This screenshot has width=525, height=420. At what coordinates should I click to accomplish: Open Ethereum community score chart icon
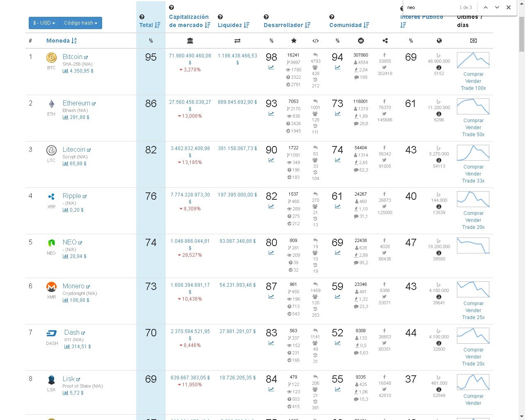tap(337, 114)
